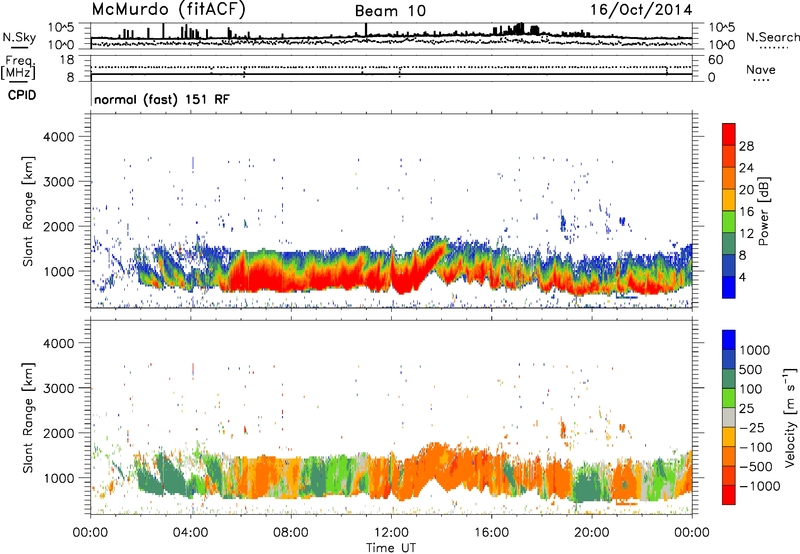The image size is (800, 554).
Task: Select the Freq. [MHz] axis label
Action: coord(19,67)
